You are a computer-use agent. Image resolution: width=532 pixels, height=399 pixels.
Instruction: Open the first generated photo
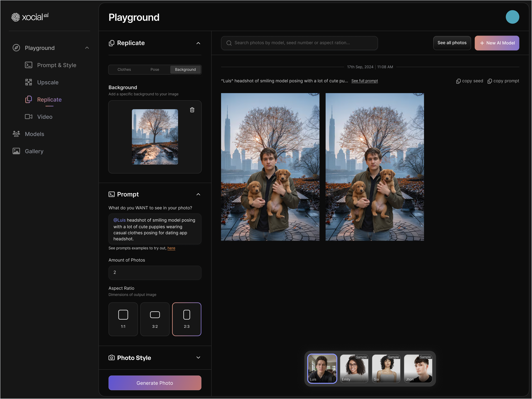click(270, 167)
